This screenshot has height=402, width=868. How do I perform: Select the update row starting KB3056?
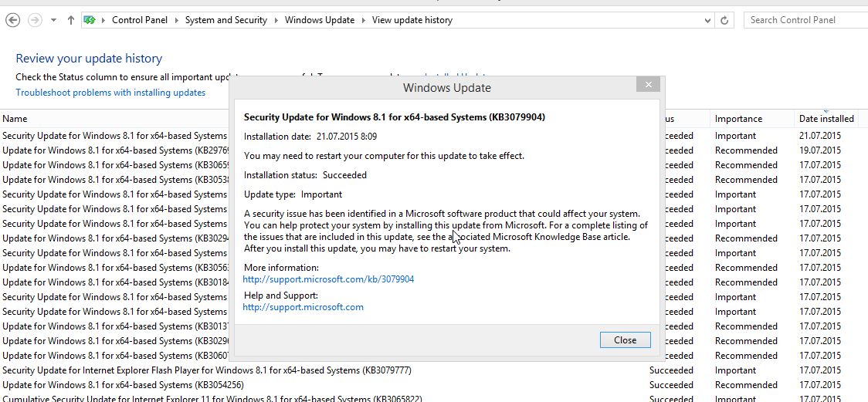pos(115,267)
